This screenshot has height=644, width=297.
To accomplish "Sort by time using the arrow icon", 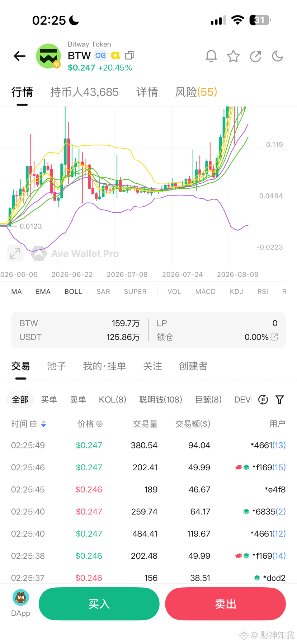I will [43, 424].
